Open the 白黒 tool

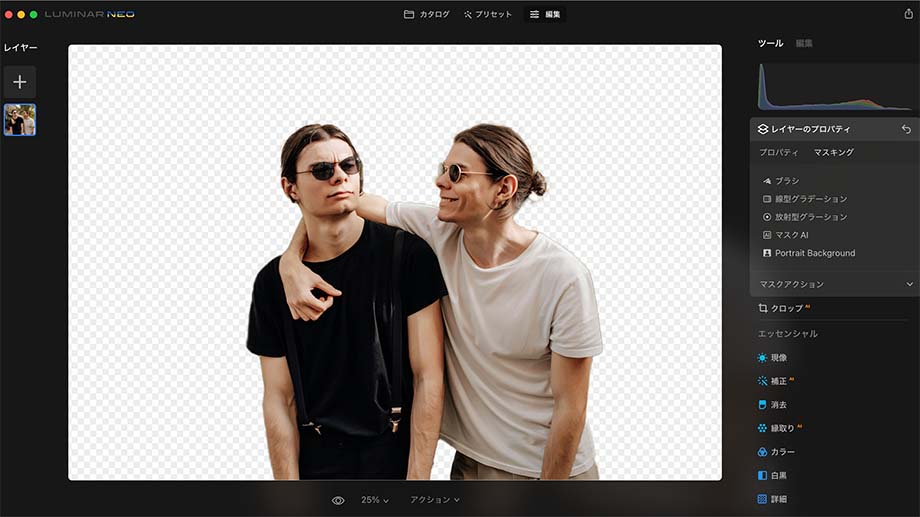(772, 475)
